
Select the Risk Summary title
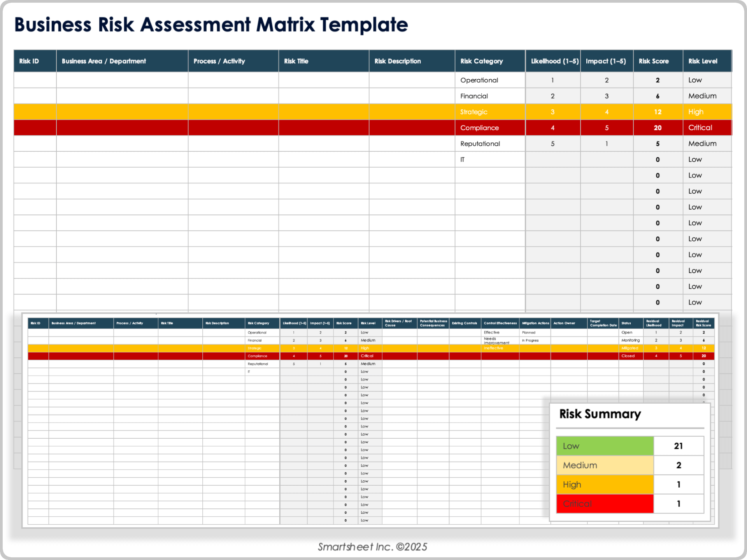click(600, 414)
